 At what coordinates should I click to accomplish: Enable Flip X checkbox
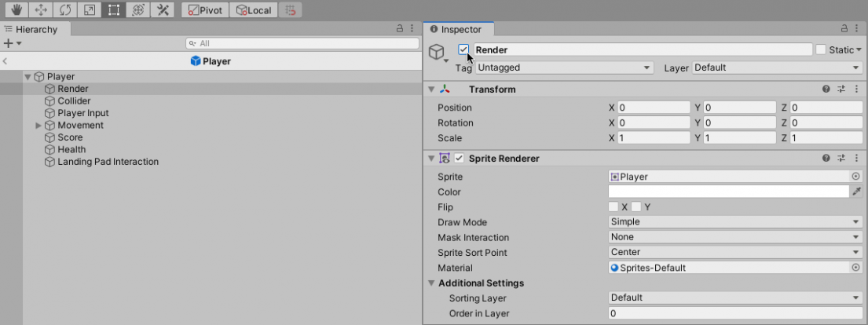coord(613,206)
